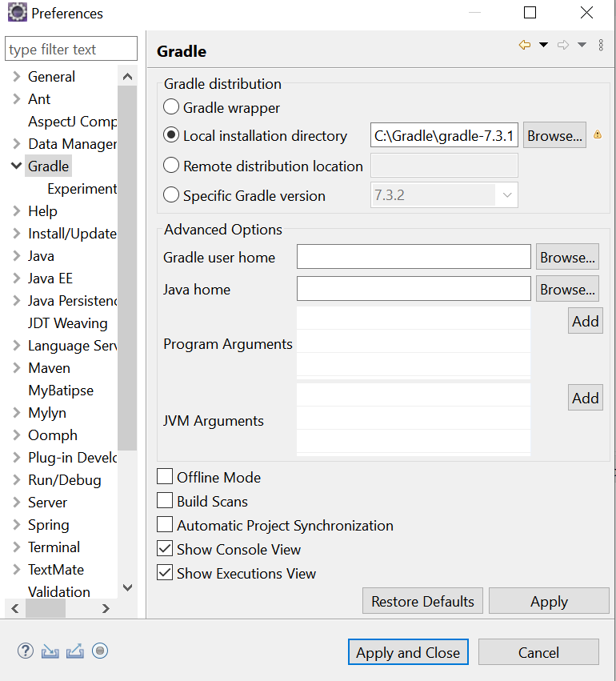The width and height of the screenshot is (616, 681).
Task: Expand the Java tree node
Action: pos(17,256)
